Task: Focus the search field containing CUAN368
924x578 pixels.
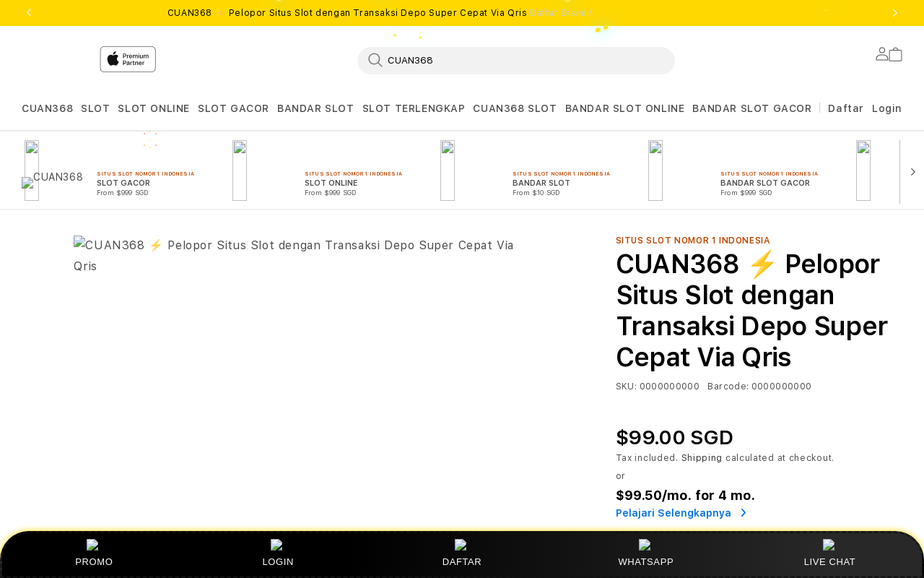Action: tap(516, 61)
